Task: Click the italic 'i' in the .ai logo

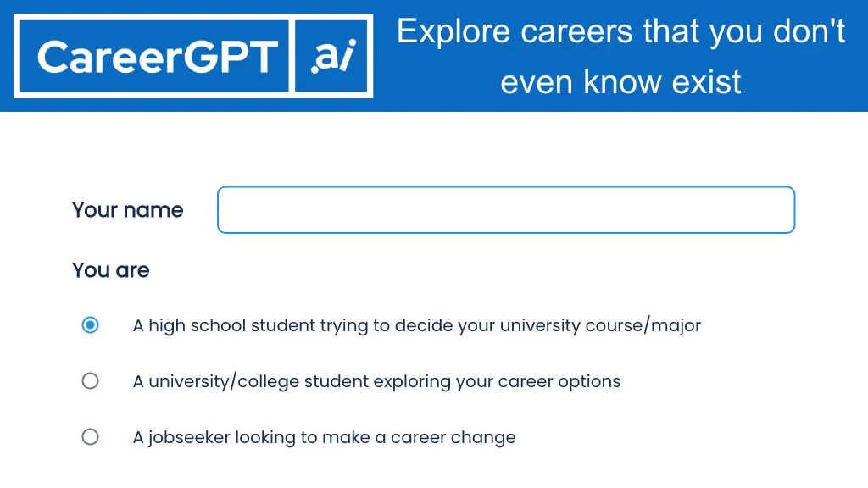Action: point(348,57)
